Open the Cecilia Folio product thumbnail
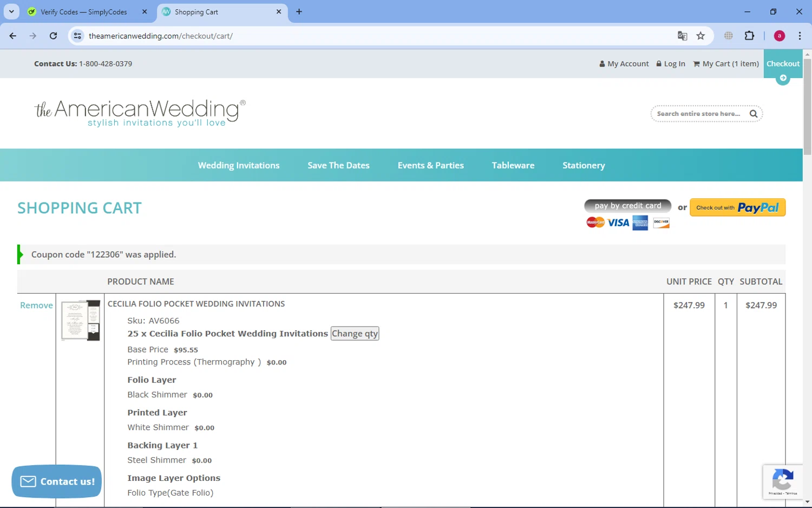 coord(81,320)
